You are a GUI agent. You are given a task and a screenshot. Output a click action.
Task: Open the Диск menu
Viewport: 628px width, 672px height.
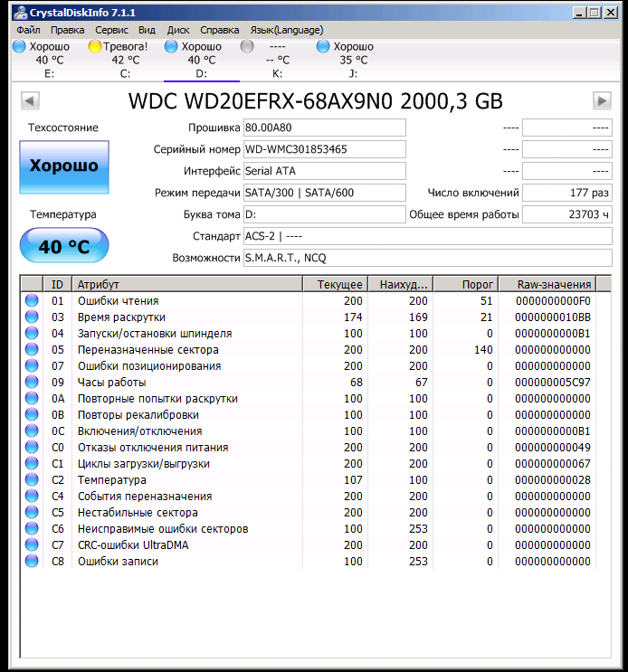pos(178,30)
